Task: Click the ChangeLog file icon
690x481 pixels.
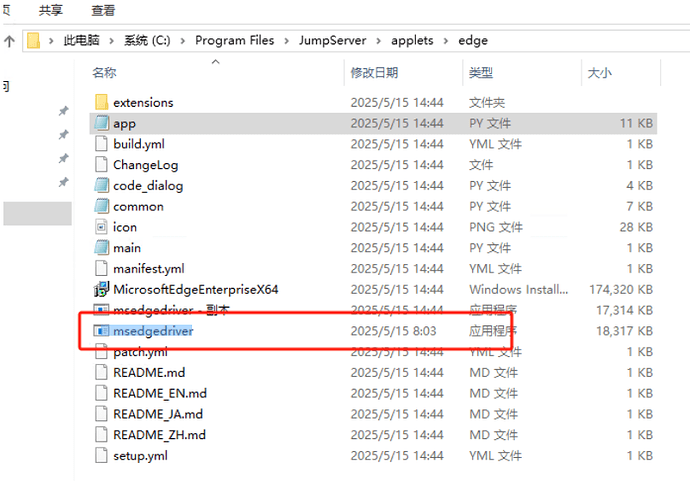Action: click(101, 164)
